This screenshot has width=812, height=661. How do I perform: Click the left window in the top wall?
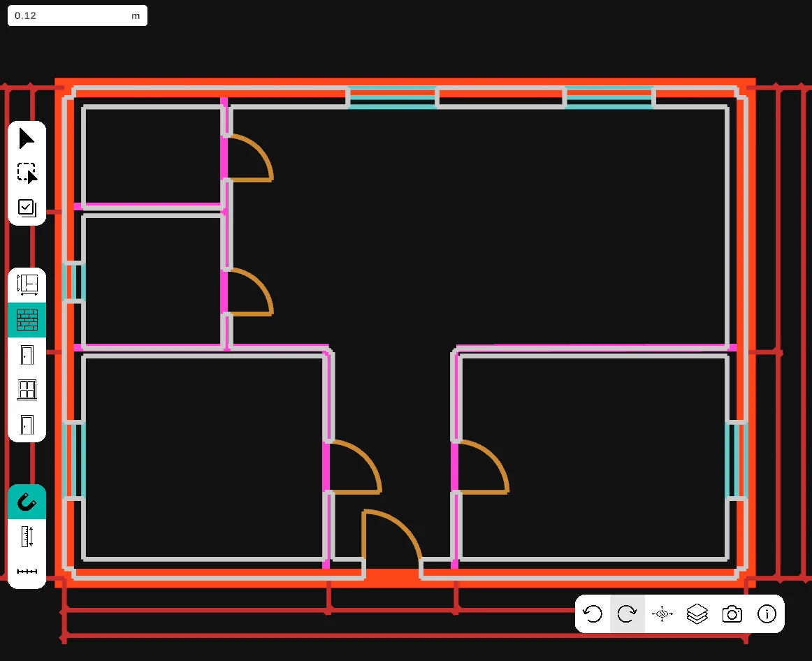point(392,97)
